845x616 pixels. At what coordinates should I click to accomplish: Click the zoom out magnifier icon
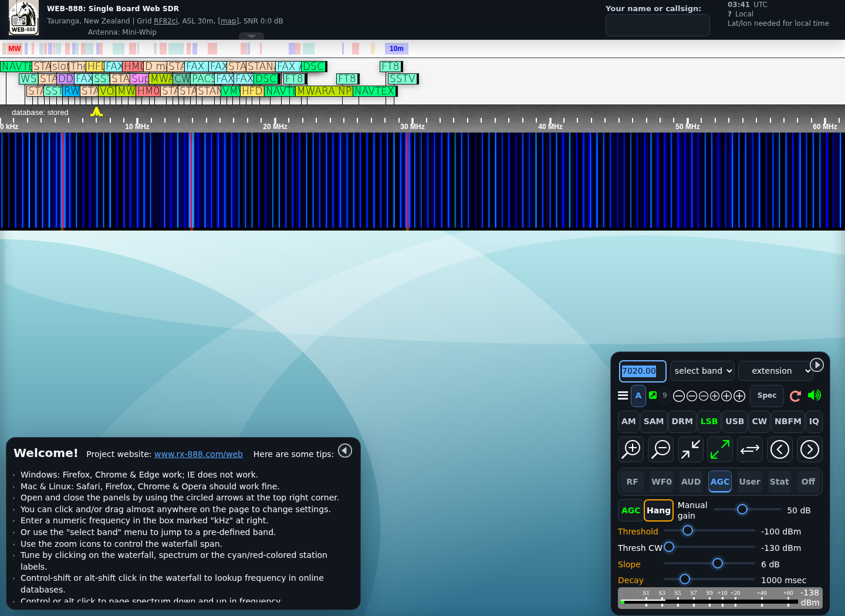(661, 449)
